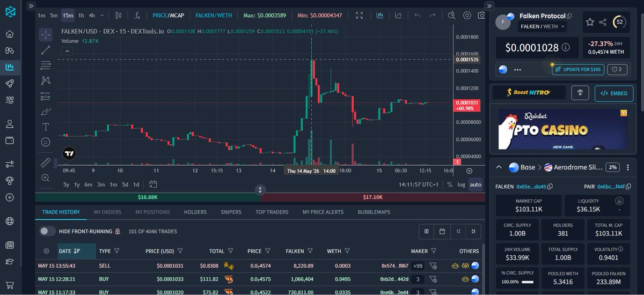Pause trade history live feed
Image resolution: width=644 pixels, height=295 pixels.
coord(426,232)
